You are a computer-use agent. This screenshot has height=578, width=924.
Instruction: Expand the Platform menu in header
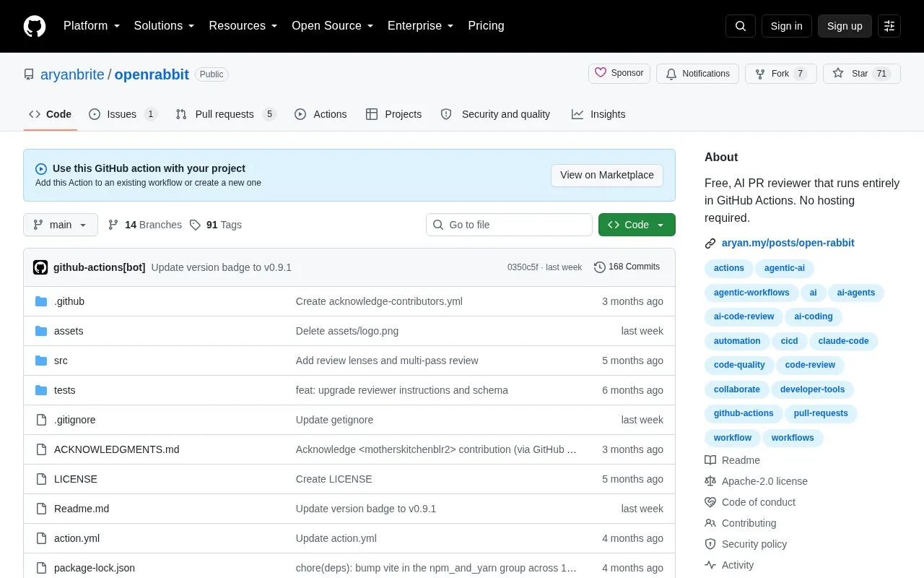click(92, 26)
